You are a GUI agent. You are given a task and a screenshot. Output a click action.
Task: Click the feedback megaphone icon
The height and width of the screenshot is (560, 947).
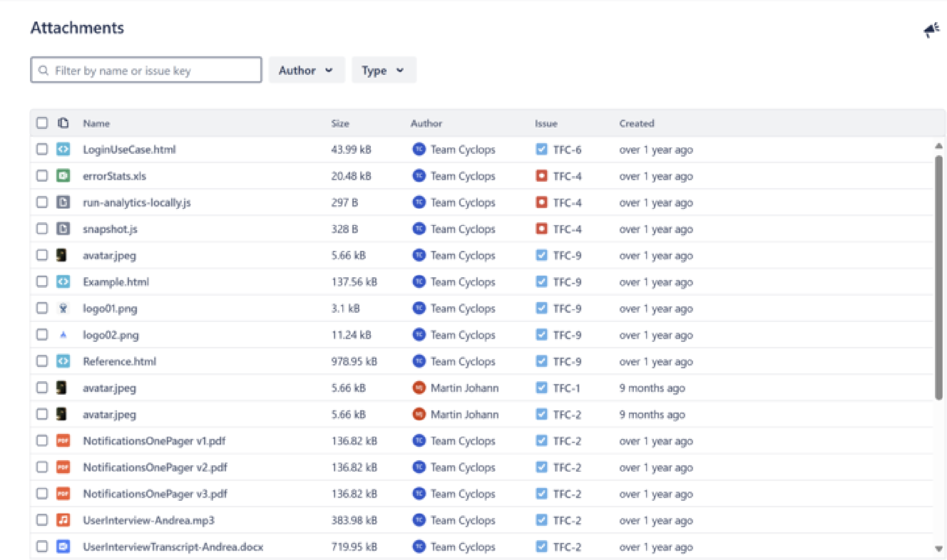coord(931,30)
